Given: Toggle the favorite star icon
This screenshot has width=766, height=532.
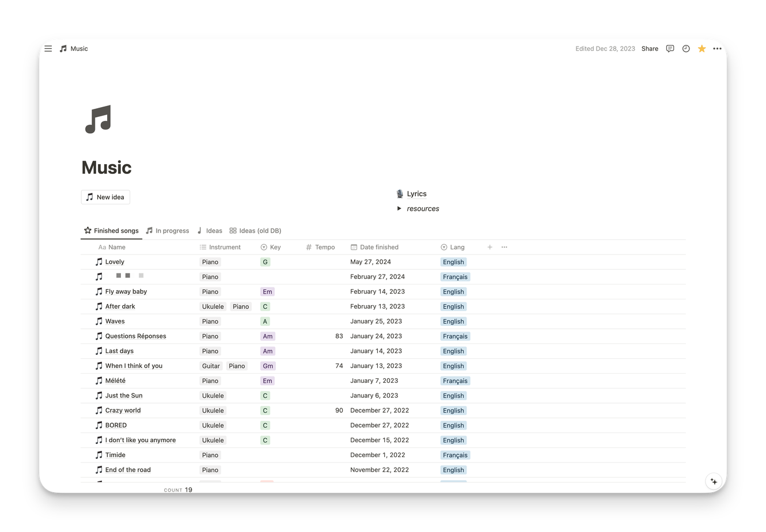Looking at the screenshot, I should [x=701, y=49].
